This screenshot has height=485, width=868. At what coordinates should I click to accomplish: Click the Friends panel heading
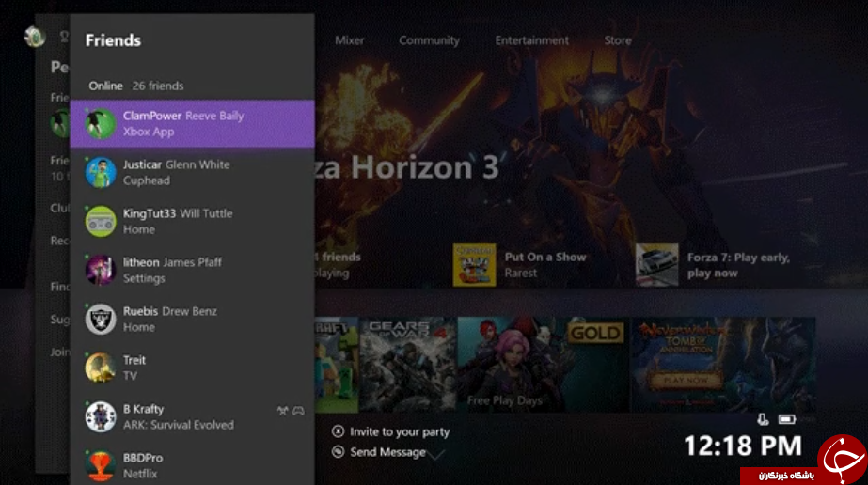[x=113, y=40]
